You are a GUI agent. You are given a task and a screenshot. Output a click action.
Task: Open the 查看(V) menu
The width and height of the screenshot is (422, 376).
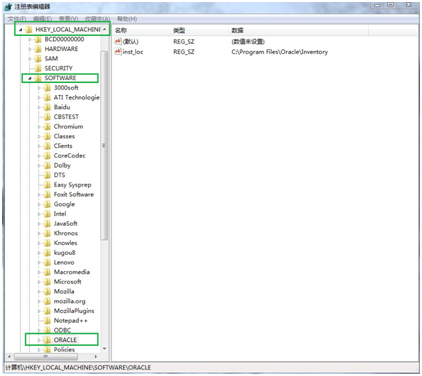(68, 19)
